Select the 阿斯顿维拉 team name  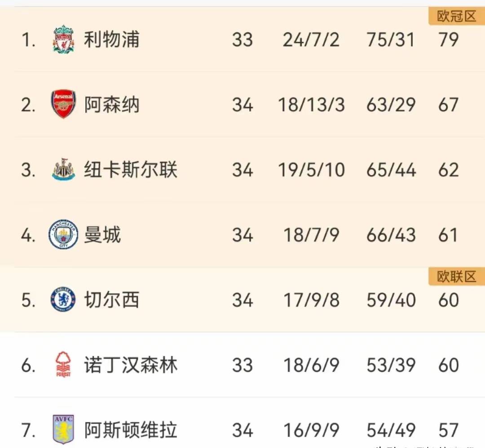click(130, 430)
